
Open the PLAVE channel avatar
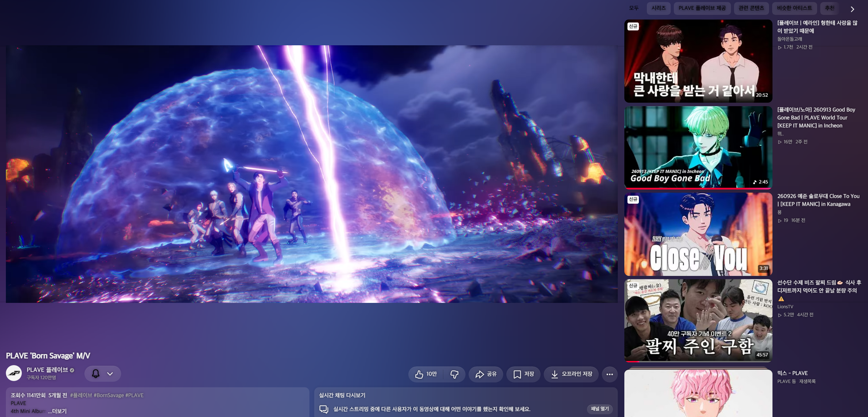[14, 373]
